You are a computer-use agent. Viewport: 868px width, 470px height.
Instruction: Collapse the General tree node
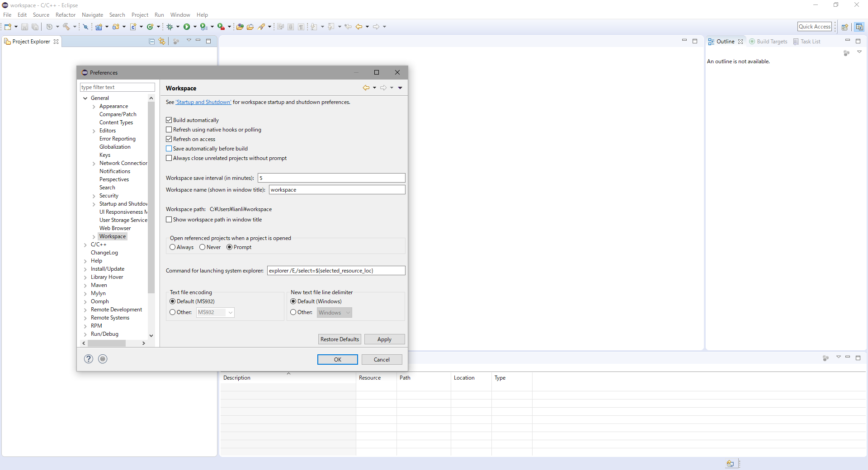point(85,98)
